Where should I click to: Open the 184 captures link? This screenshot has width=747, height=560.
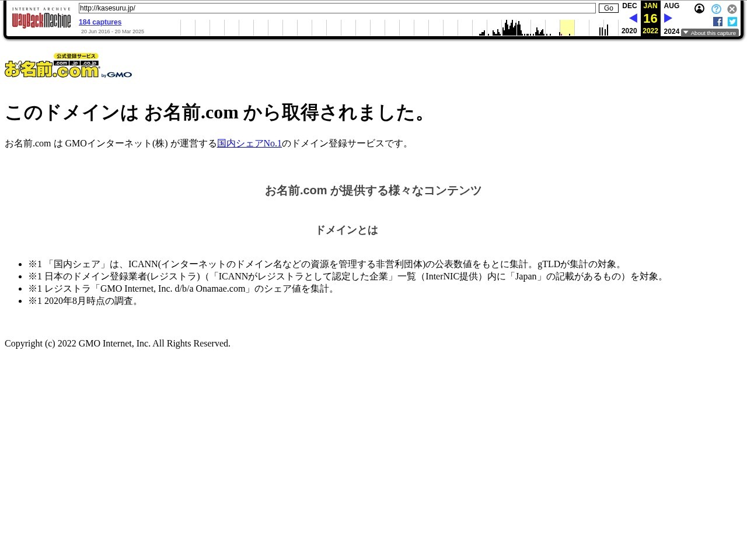point(100,22)
